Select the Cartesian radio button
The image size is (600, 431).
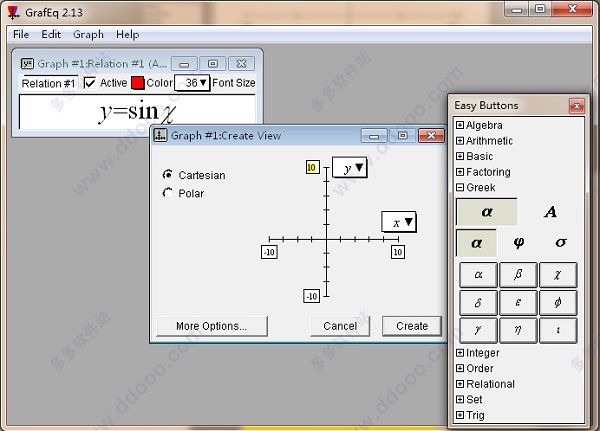click(168, 175)
